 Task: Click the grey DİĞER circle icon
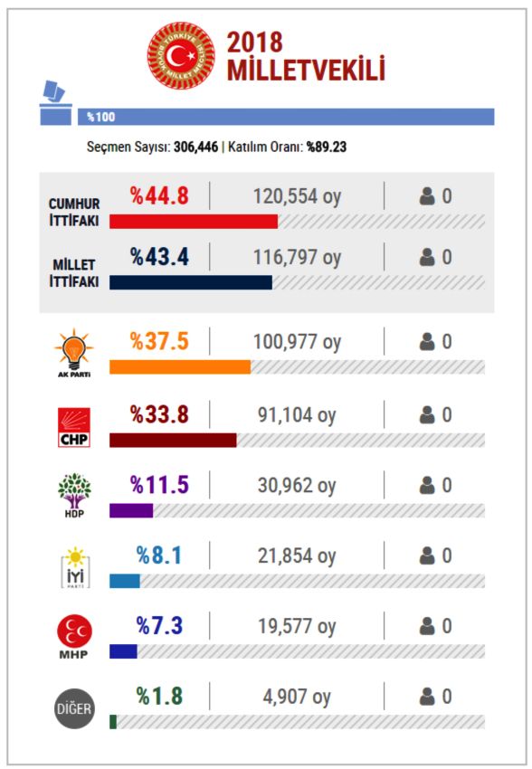[x=74, y=708]
